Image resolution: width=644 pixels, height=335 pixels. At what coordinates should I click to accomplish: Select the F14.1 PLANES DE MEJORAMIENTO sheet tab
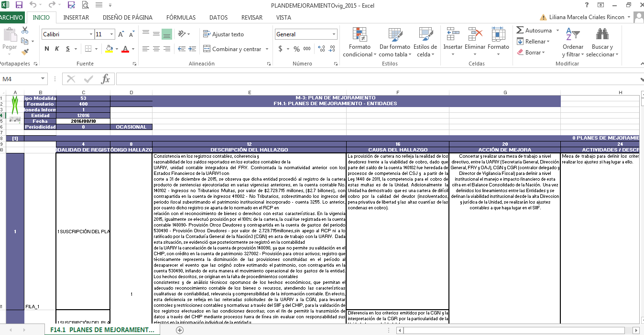click(x=102, y=330)
